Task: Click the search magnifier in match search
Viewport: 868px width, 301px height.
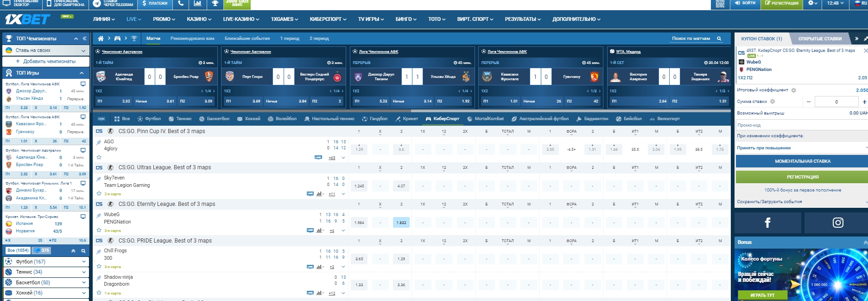Action: click(719, 38)
